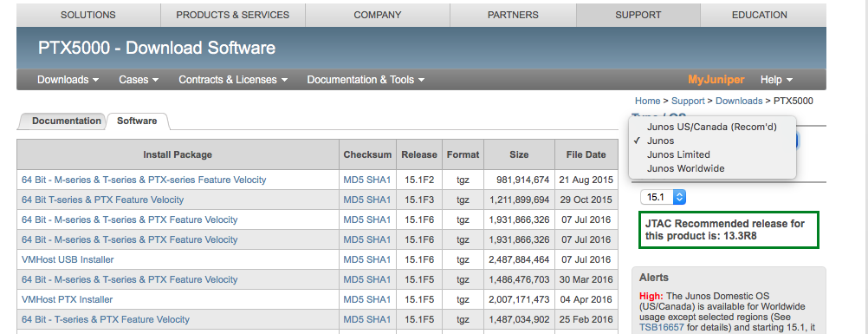
Task: Expand the Help dropdown menu
Action: 777,80
